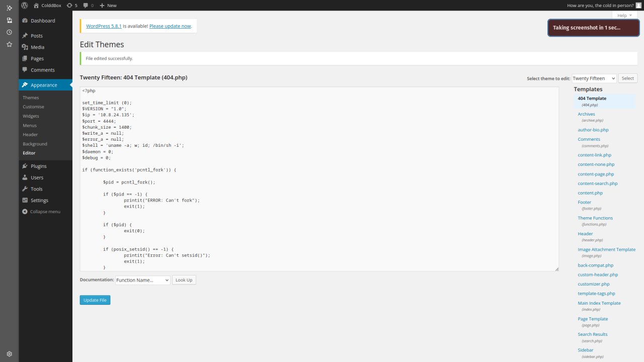Open the Sidebar template file
Screen dimensions: 644x362
click(585, 350)
